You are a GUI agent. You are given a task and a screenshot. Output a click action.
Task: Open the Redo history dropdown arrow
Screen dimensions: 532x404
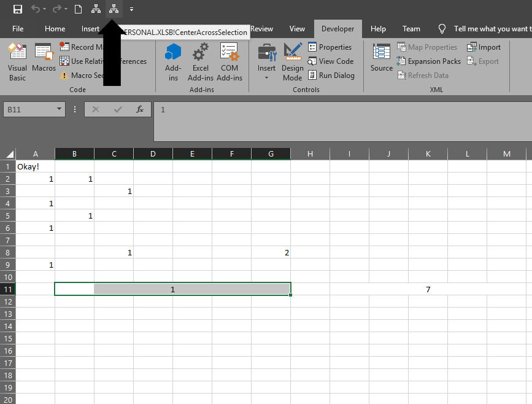(x=66, y=9)
